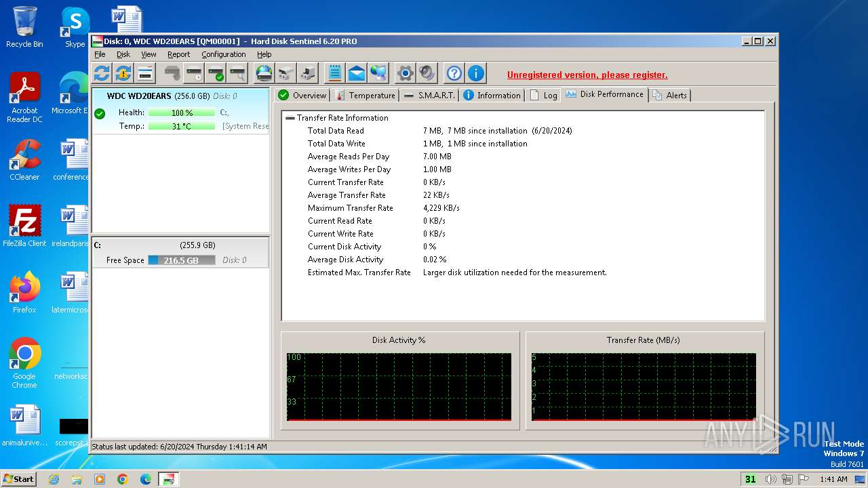Click the blue Refresh arrows toolbar icon
The width and height of the screenshot is (868, 488).
tap(102, 73)
